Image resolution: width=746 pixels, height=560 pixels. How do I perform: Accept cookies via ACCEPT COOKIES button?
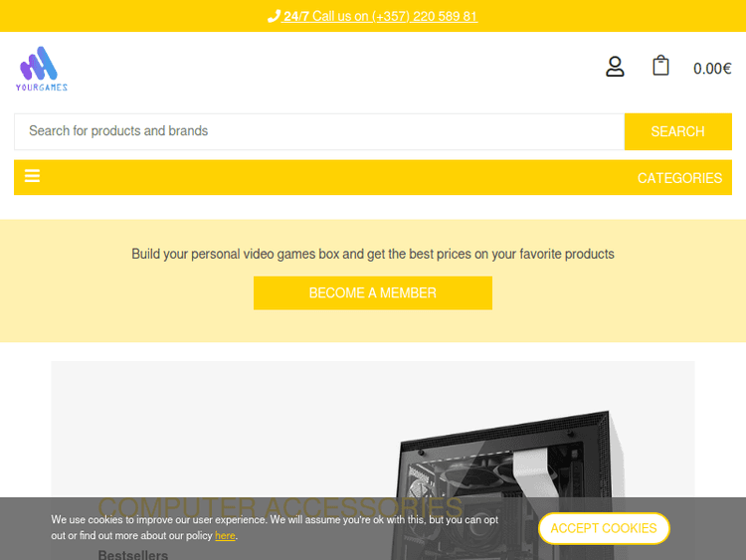point(604,528)
